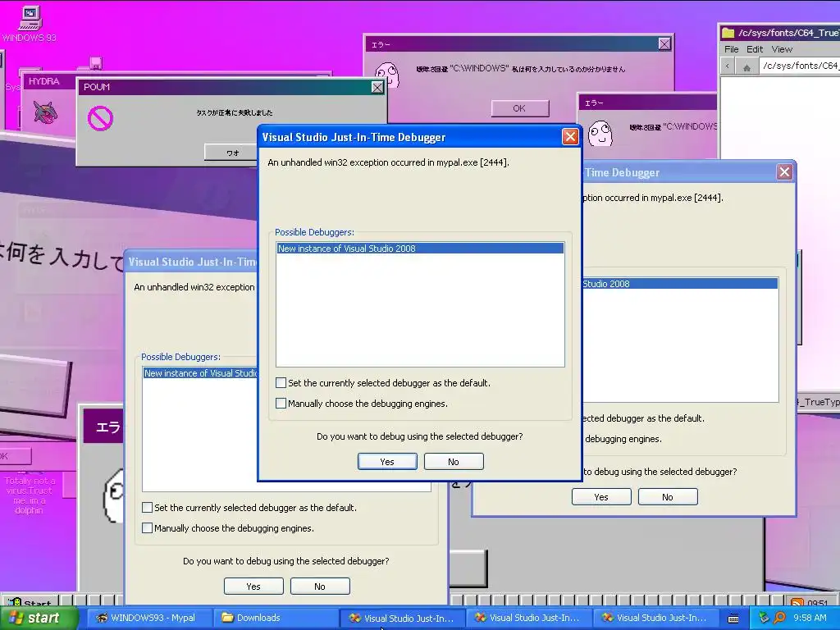The image size is (840, 630).
Task: Click the Mypal icon on the taskbar
Action: tap(102, 618)
